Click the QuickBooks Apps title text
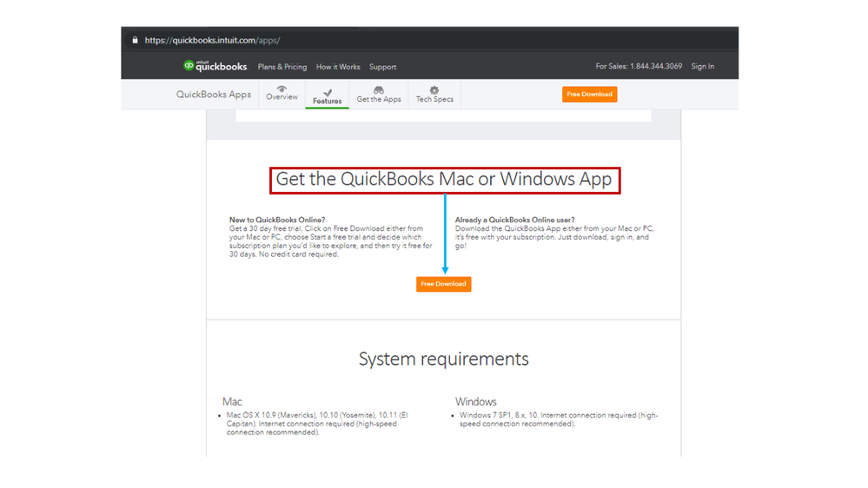 pos(214,94)
